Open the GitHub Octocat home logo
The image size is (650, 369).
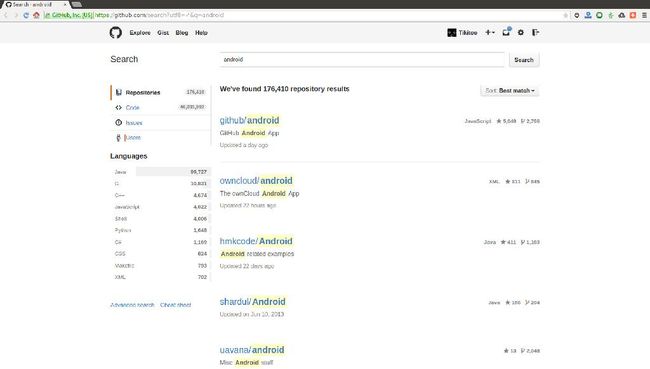click(116, 32)
